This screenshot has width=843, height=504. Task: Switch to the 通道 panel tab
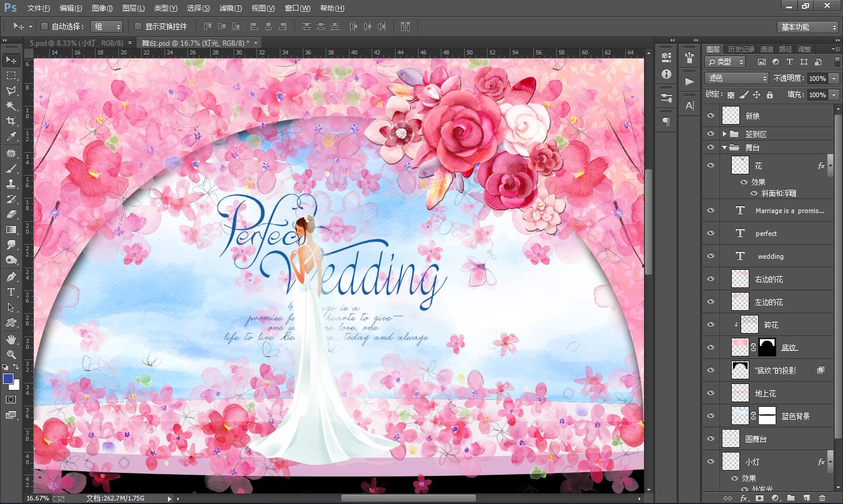[x=766, y=49]
